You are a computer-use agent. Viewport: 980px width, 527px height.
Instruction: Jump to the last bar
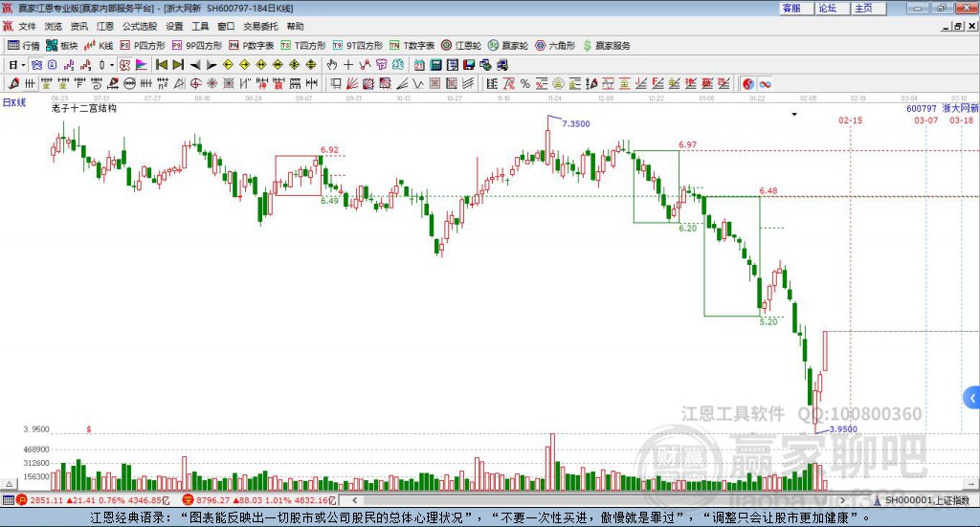tap(178, 65)
